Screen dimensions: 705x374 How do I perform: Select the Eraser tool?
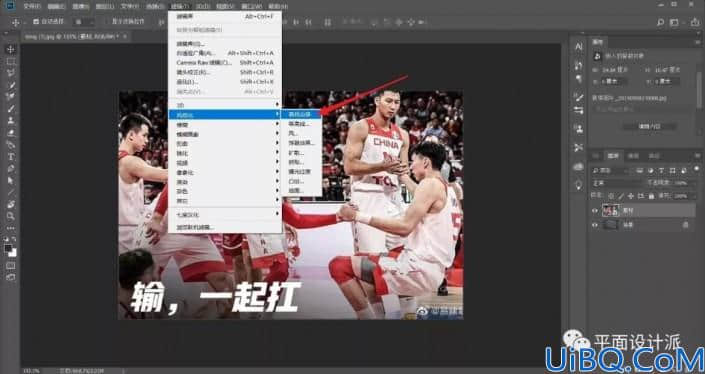[11, 133]
